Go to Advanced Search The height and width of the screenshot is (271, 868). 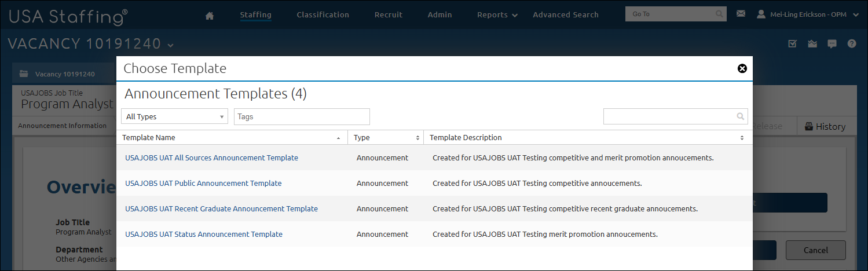566,15
